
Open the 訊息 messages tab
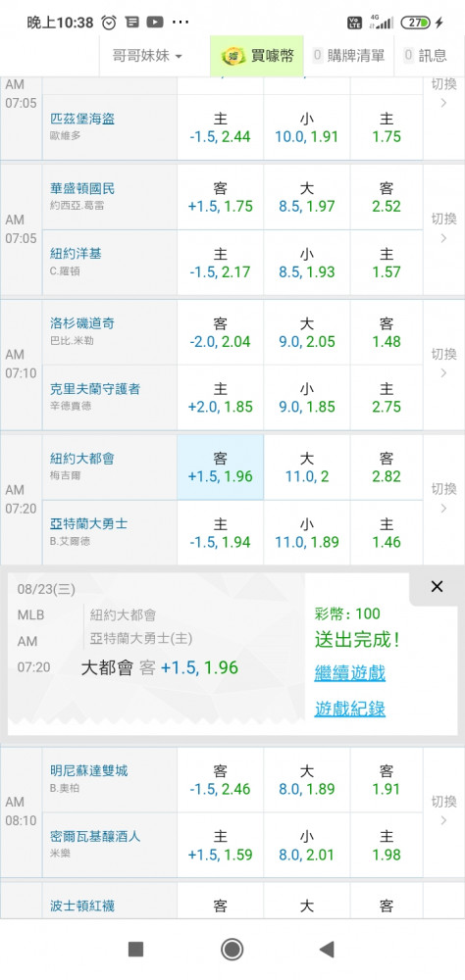427,56
